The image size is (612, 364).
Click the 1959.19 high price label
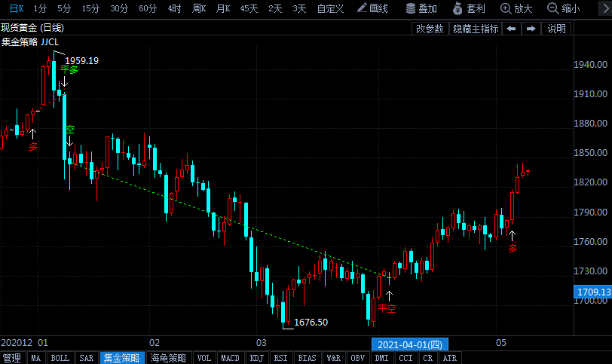(x=81, y=61)
